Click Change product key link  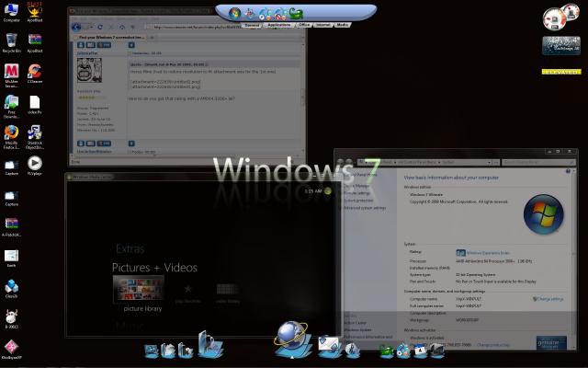(493, 345)
